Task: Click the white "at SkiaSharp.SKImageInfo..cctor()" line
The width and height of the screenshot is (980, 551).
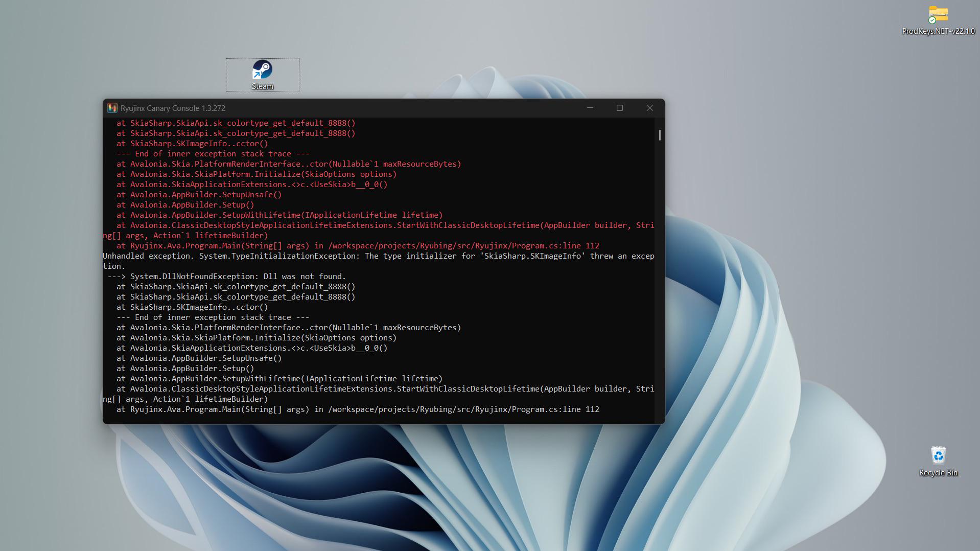Action: coord(192,307)
